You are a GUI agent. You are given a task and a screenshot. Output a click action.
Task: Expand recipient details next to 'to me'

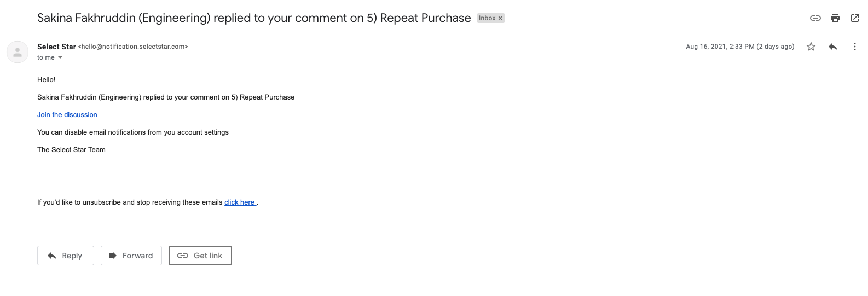coord(60,57)
